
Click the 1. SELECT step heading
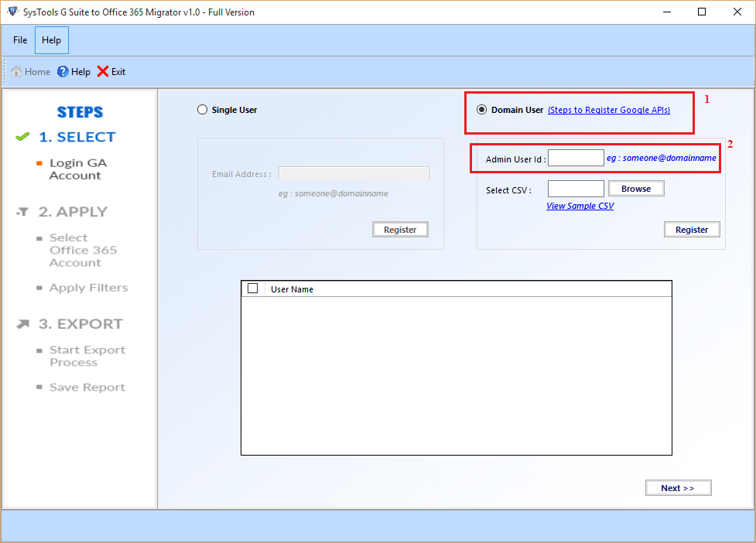77,137
